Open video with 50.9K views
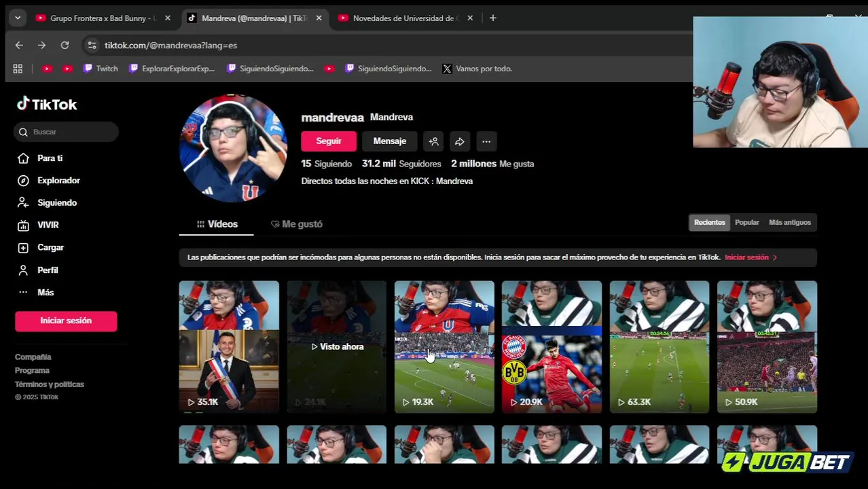This screenshot has width=868, height=489. (767, 346)
